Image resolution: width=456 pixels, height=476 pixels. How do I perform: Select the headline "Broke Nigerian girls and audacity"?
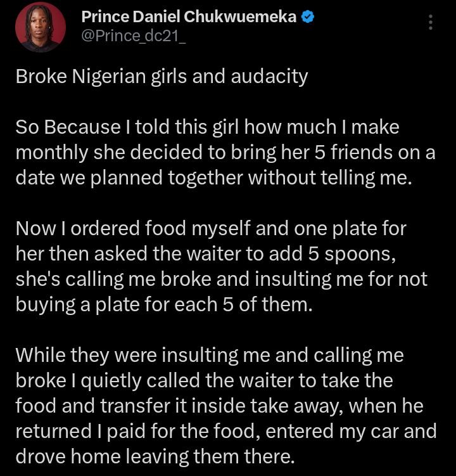pos(161,77)
